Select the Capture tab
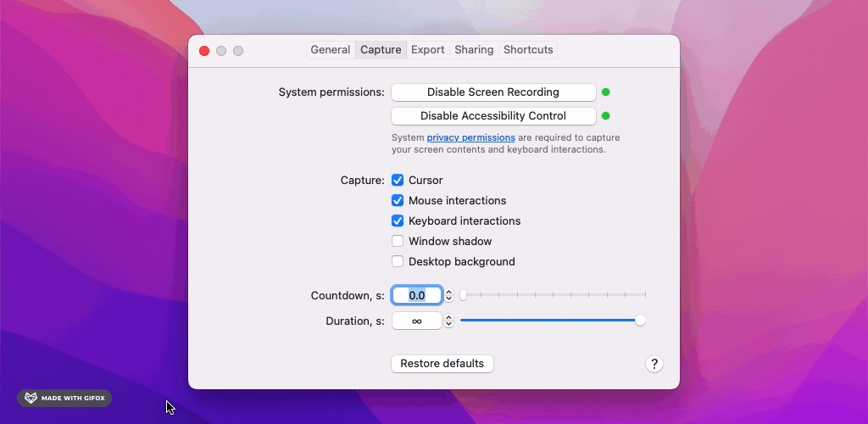Screen dimensions: 868x424 click(x=381, y=50)
